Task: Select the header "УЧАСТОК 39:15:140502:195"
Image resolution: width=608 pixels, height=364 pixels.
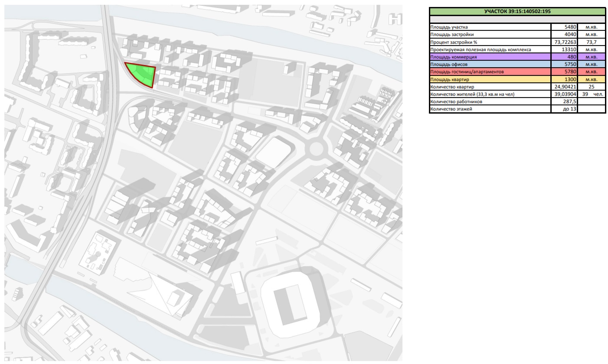Action: [x=517, y=11]
